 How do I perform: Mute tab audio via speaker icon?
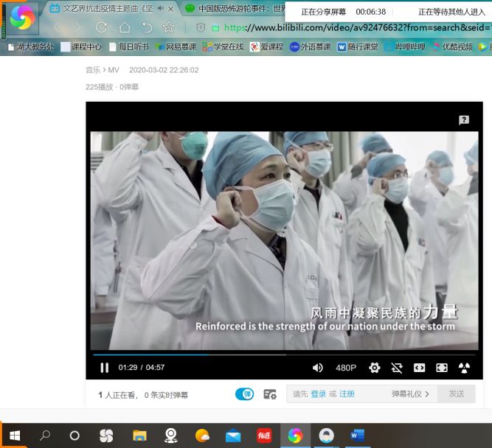pos(161,8)
